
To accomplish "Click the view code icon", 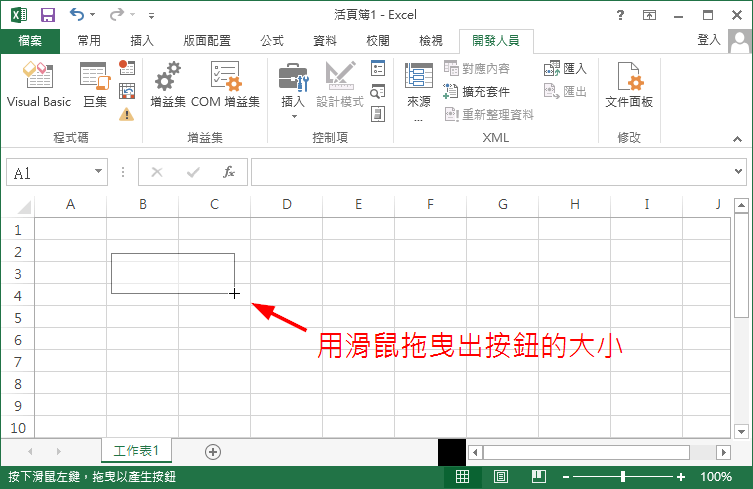I will pyautogui.click(x=378, y=91).
